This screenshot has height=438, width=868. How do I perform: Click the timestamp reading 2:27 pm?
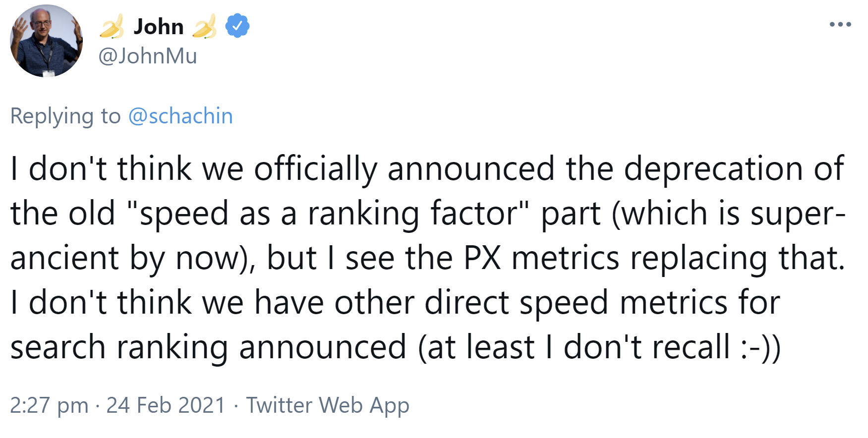[47, 405]
